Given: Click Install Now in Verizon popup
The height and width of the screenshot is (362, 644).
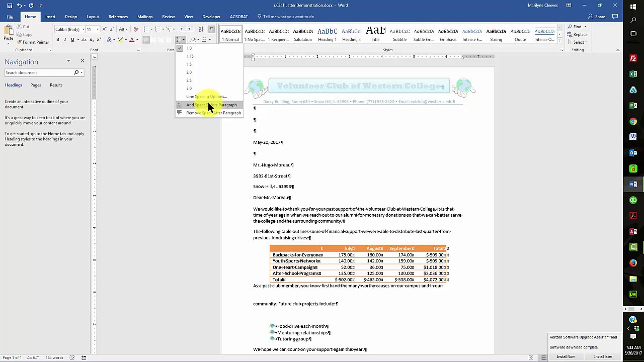Looking at the screenshot, I should (566, 356).
